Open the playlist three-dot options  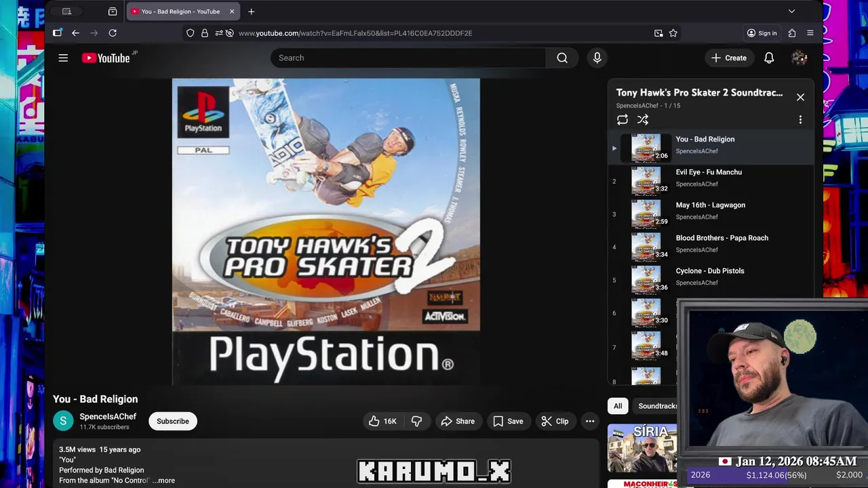[800, 120]
